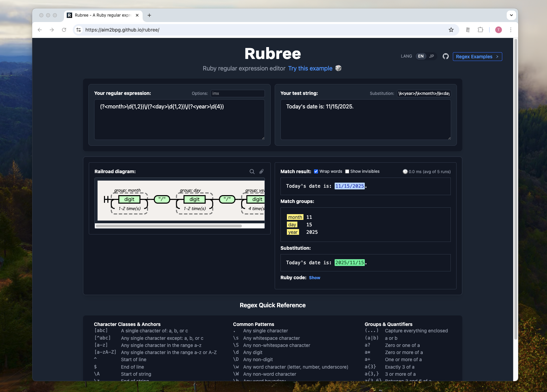
Task: Open the Regex Examples panel
Action: (x=477, y=57)
